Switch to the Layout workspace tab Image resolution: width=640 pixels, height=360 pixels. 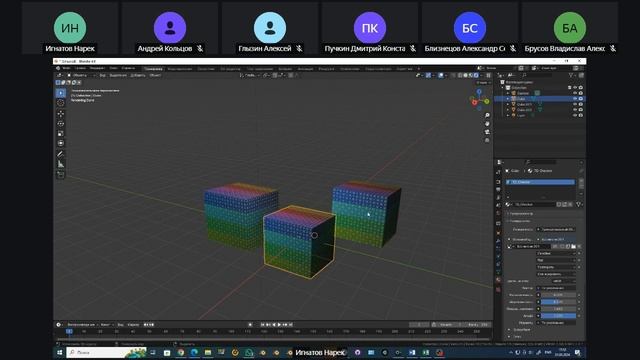point(153,69)
